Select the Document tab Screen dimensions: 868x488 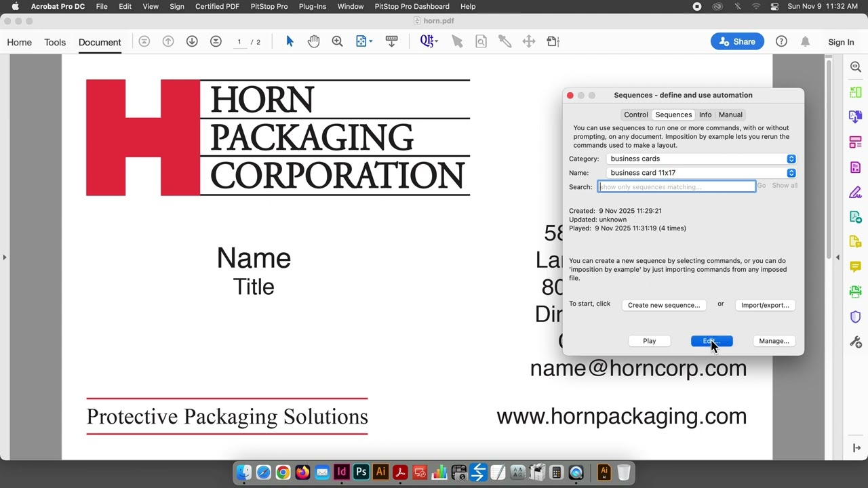click(100, 42)
